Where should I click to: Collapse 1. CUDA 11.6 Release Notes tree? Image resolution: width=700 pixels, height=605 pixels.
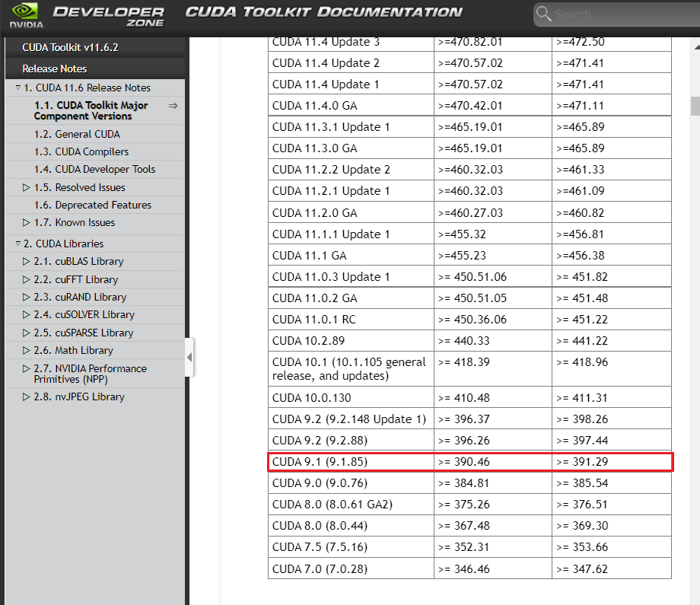pyautogui.click(x=17, y=88)
